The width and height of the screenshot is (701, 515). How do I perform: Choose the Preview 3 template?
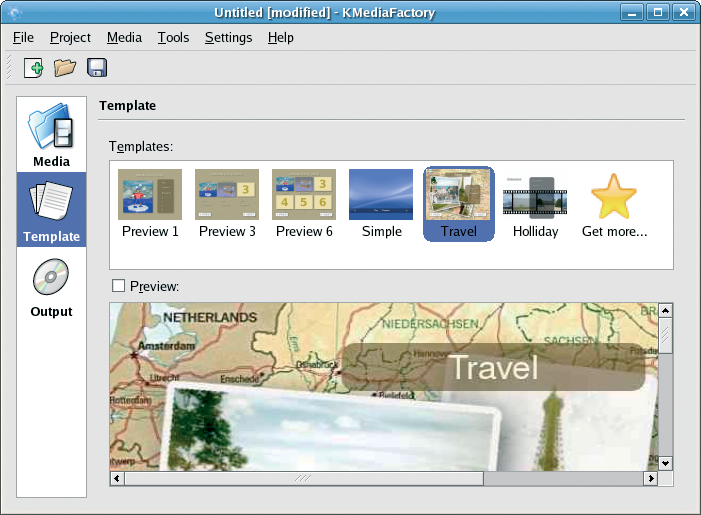tap(227, 204)
